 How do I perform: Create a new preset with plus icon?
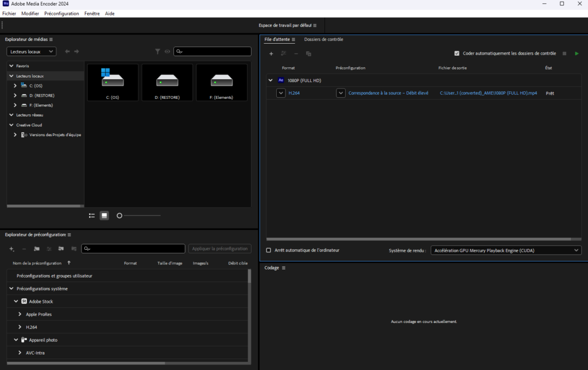tap(11, 249)
